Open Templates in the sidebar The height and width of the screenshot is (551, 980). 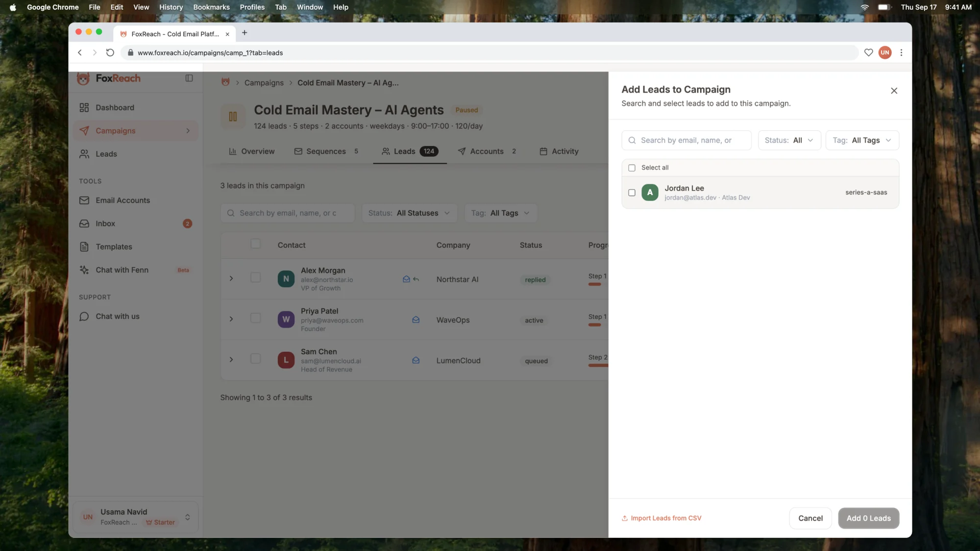click(x=136, y=247)
